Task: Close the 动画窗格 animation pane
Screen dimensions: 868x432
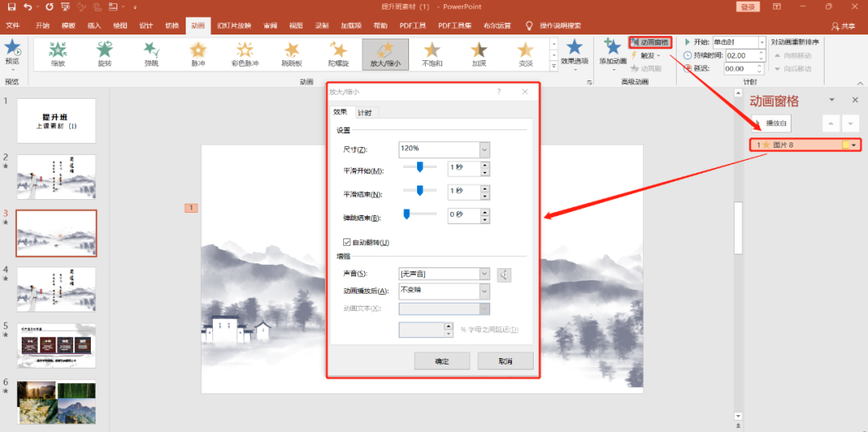Action: [x=854, y=100]
